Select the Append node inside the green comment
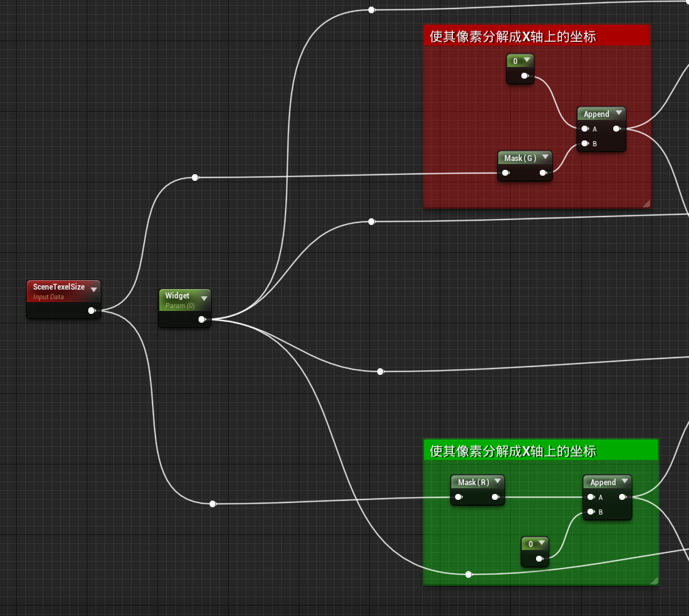 point(604,481)
